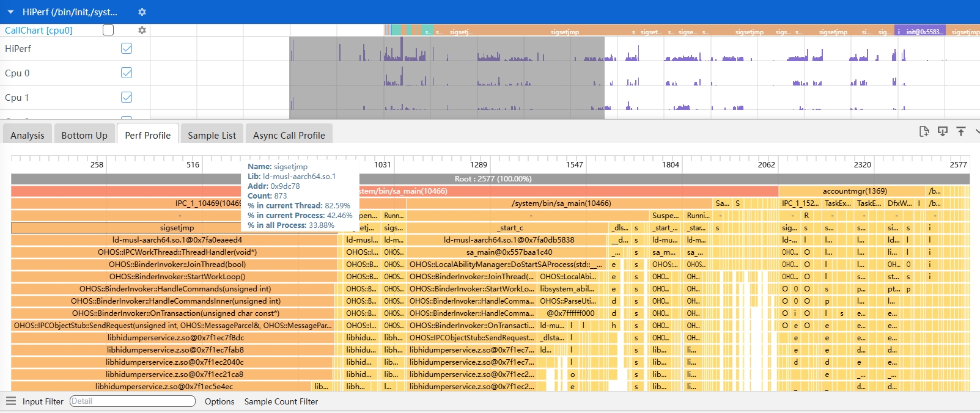Viewport: 980px width, 413px height.
Task: Select the accountmgr(1369) flame bar
Action: point(853,191)
